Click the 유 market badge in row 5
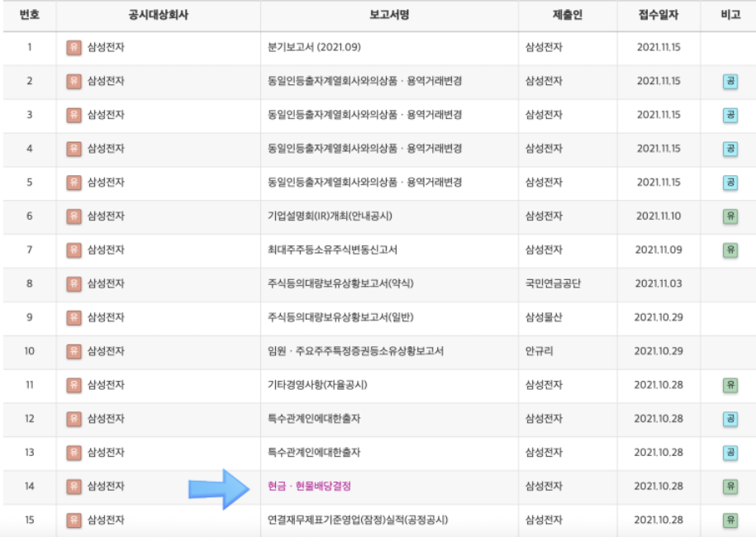This screenshot has width=756, height=537. pos(74,183)
